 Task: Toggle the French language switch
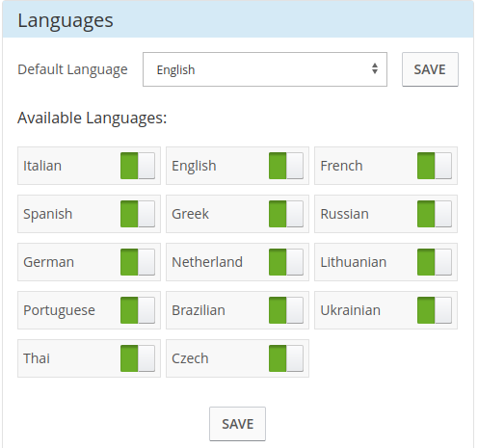[435, 166]
